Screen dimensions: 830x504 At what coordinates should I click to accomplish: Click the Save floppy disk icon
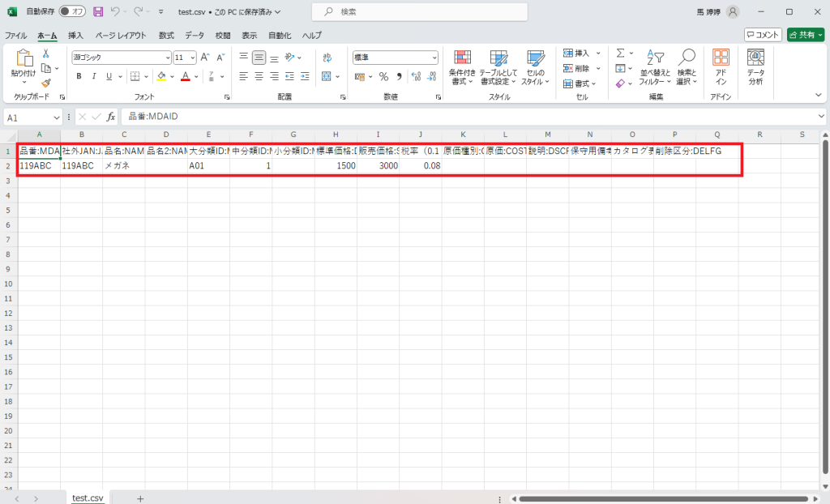click(98, 12)
